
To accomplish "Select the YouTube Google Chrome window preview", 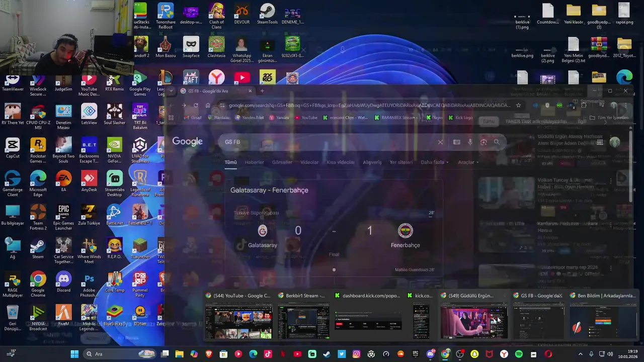I will (239, 317).
